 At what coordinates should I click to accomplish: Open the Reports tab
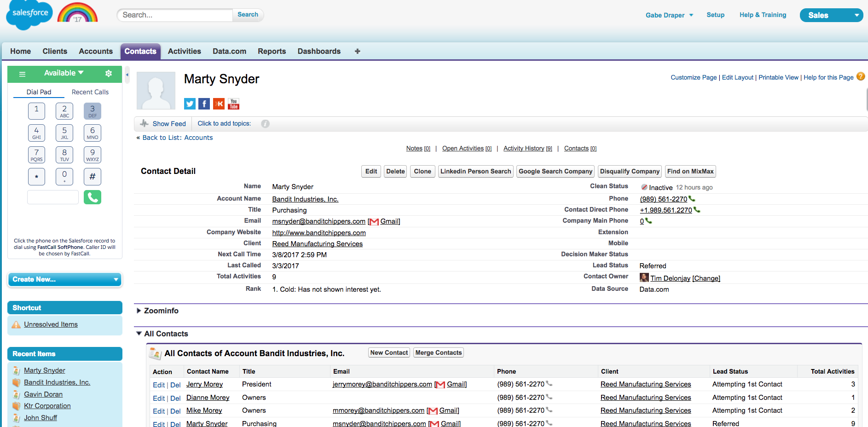(272, 51)
